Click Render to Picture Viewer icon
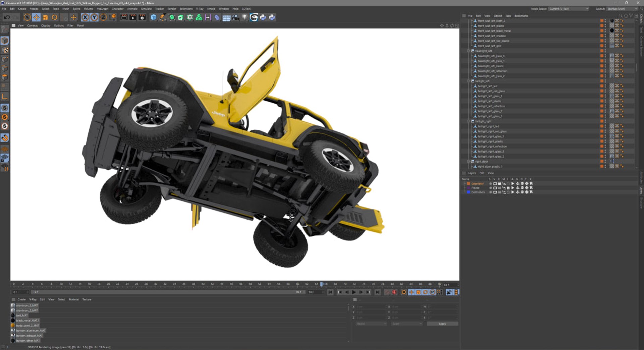 tap(133, 17)
